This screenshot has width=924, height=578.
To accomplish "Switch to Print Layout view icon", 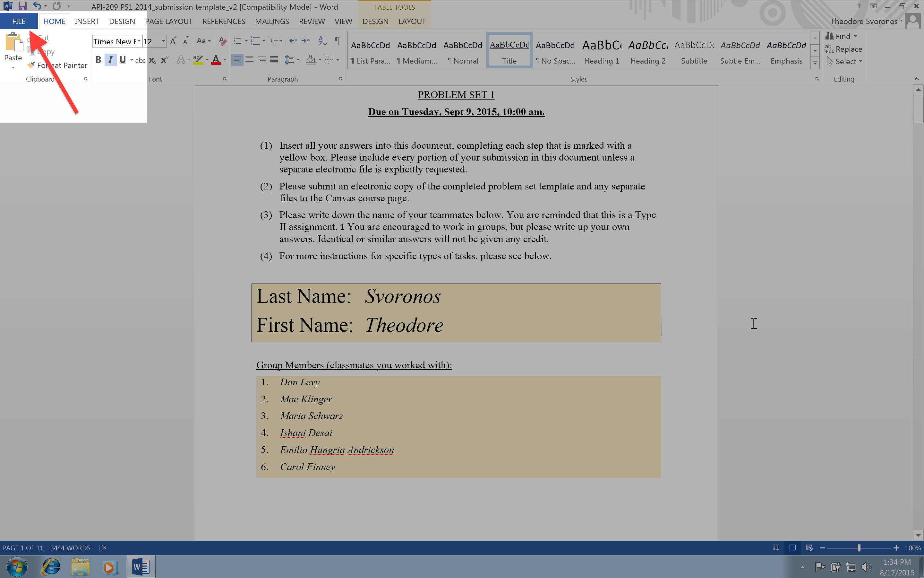I will coord(793,547).
